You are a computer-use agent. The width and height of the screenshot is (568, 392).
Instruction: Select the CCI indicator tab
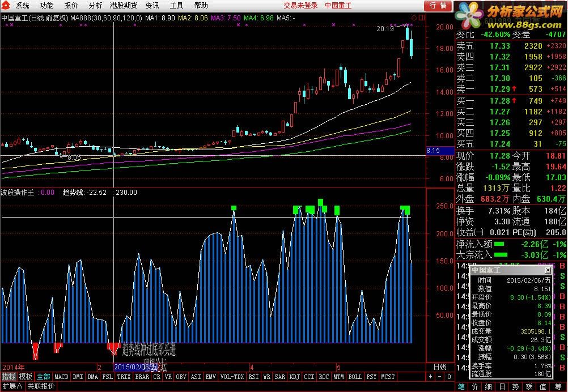309,377
